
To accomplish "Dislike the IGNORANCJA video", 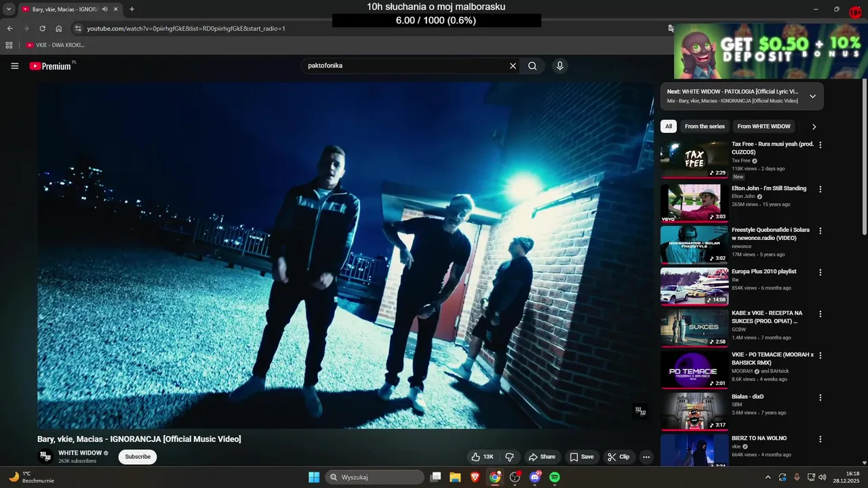I will (510, 457).
